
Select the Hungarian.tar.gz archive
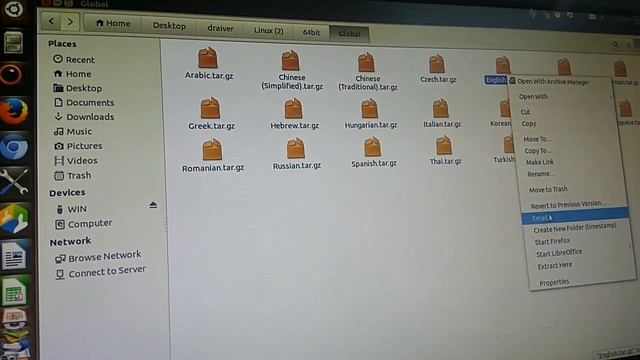tap(370, 114)
